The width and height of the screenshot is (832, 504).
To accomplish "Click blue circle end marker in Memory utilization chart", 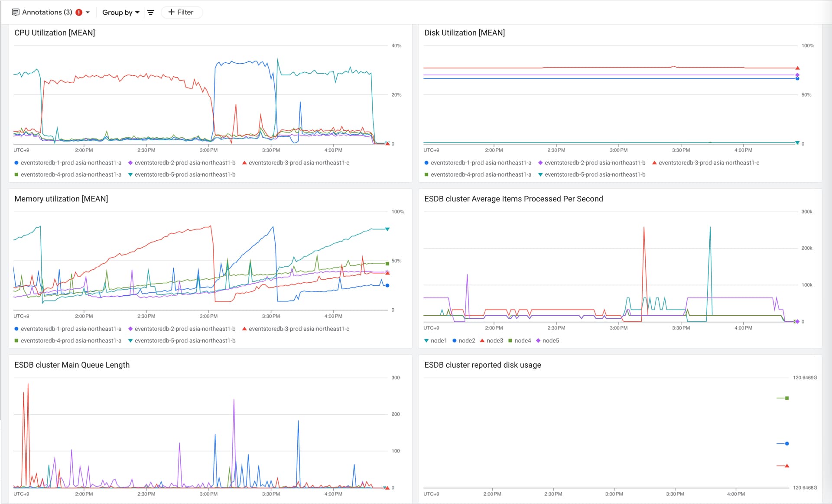I will (387, 285).
